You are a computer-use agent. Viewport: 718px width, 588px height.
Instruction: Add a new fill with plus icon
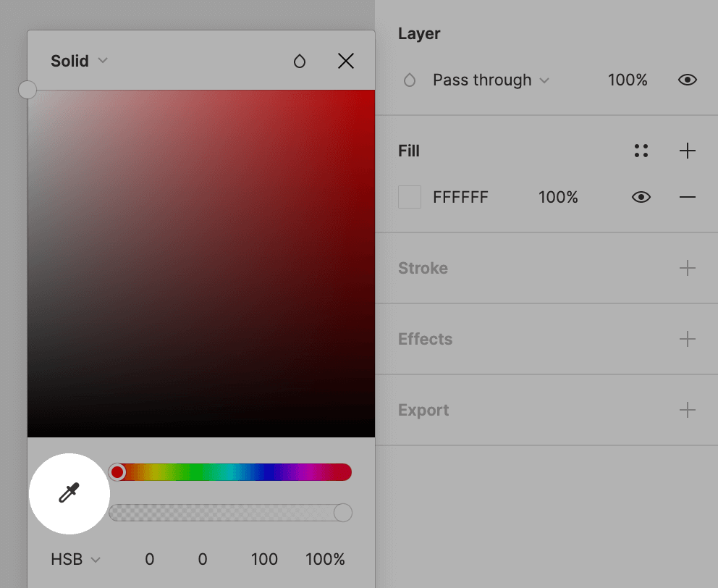point(687,151)
